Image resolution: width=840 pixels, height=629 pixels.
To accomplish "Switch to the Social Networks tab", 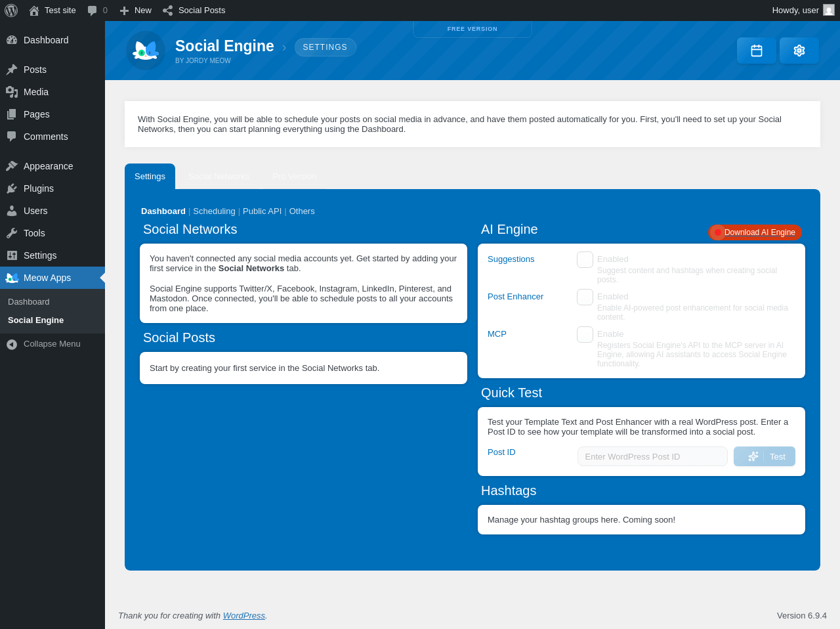I will 219,177.
